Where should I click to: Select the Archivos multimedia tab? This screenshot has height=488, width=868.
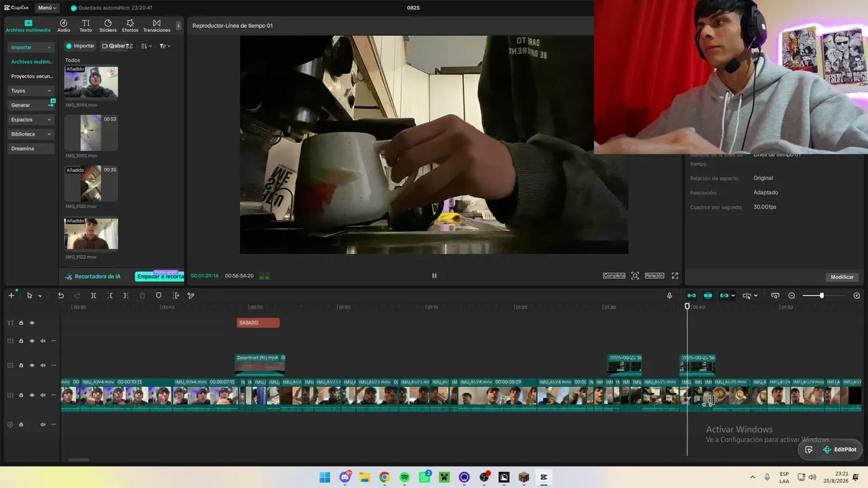(x=28, y=26)
